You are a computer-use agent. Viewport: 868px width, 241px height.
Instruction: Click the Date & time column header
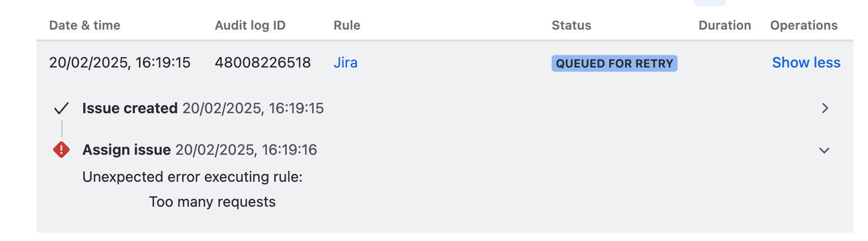click(85, 25)
